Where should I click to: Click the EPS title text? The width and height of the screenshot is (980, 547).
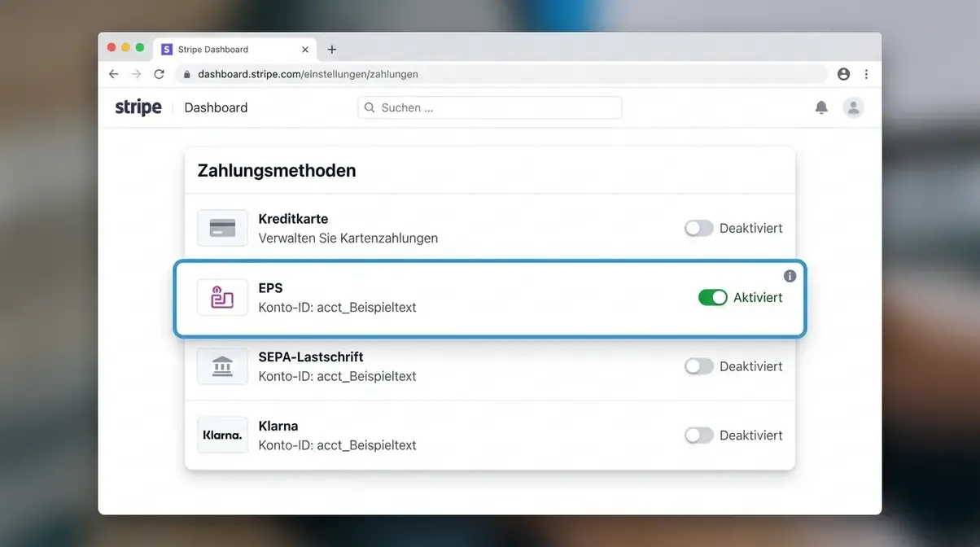coord(270,288)
